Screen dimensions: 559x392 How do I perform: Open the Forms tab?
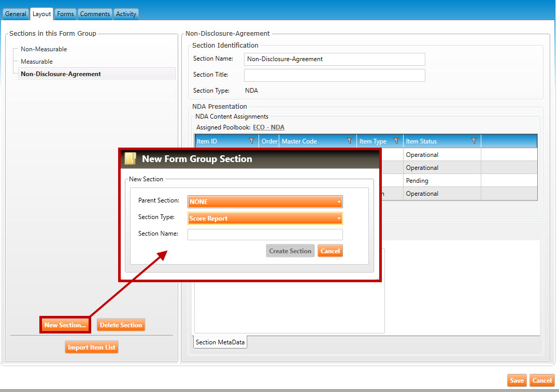65,14
